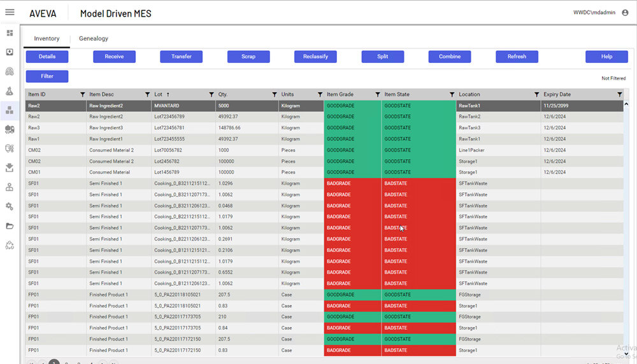Image resolution: width=637 pixels, height=364 pixels.
Task: Open the Location column filter funnel
Action: 536,95
